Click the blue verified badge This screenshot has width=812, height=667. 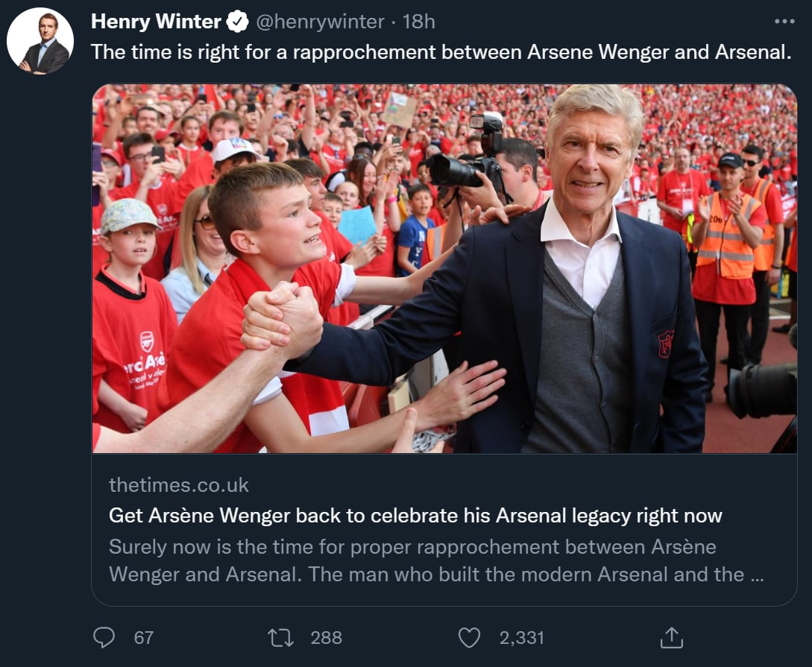[238, 22]
